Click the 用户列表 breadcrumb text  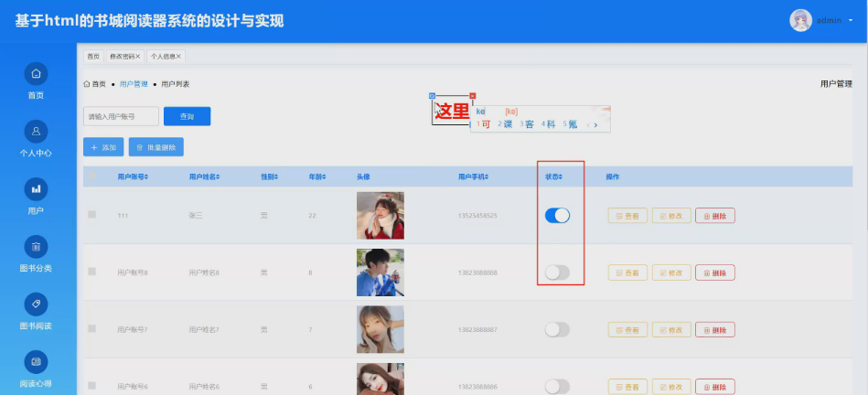pyautogui.click(x=176, y=84)
